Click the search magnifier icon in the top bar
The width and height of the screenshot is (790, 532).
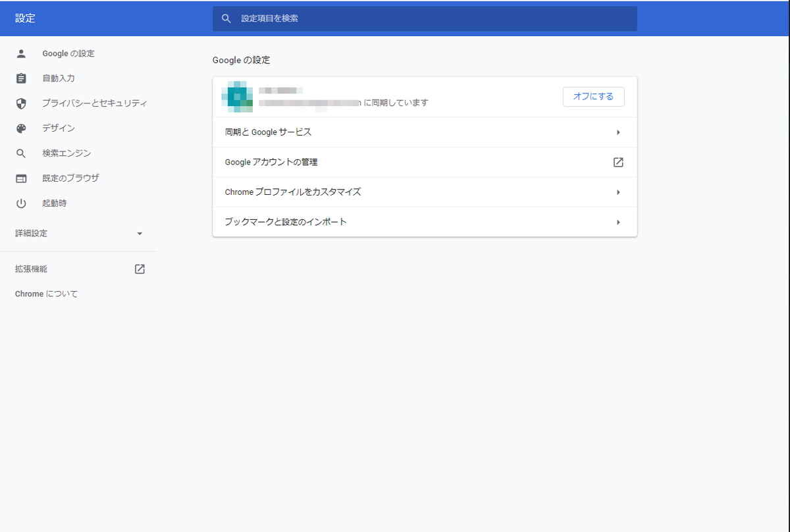[226, 18]
